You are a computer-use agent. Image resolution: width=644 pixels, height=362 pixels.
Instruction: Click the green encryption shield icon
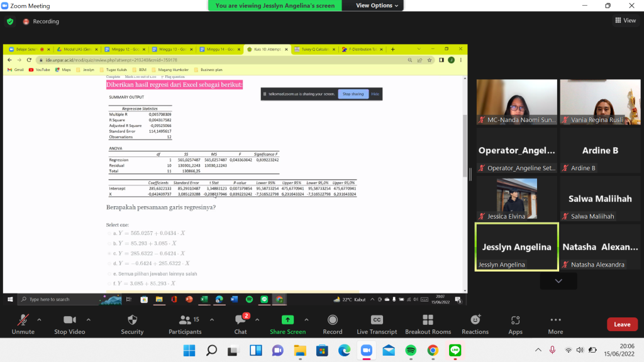pyautogui.click(x=10, y=21)
